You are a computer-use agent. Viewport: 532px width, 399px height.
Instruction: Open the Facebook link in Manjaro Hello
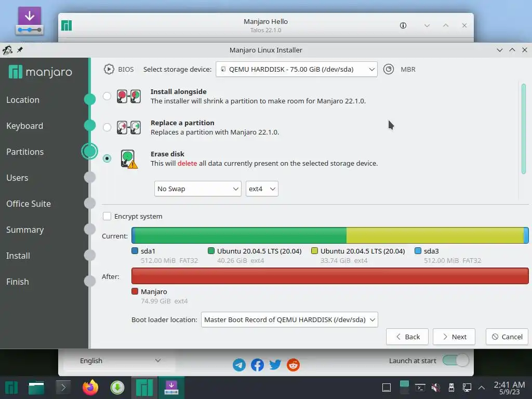[257, 365]
